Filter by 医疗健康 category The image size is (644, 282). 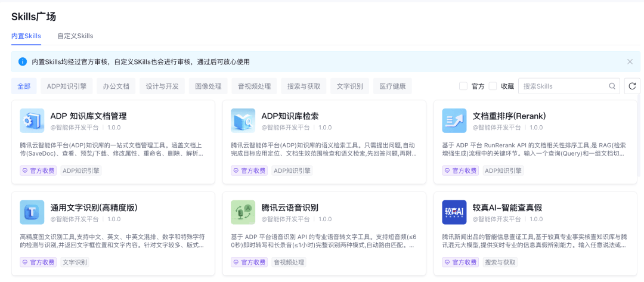392,86
